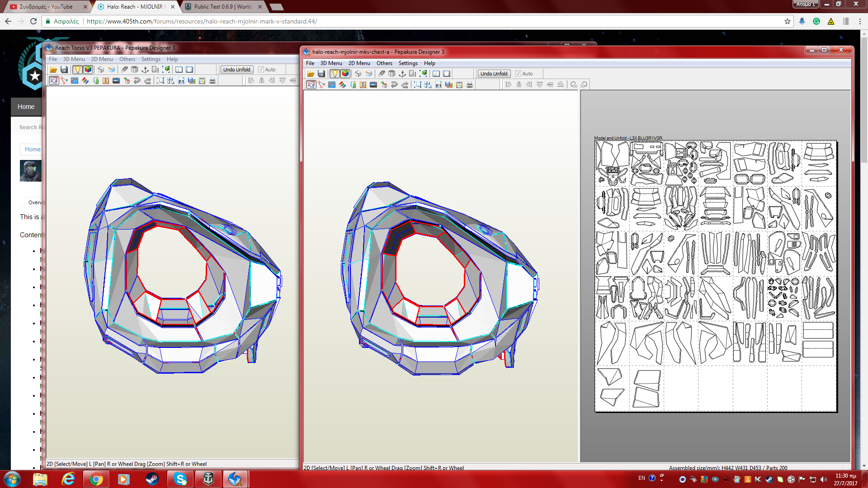Click Undo Unfold in Reach Torso V3 window
Screen dimensions: 868x488
237,70
